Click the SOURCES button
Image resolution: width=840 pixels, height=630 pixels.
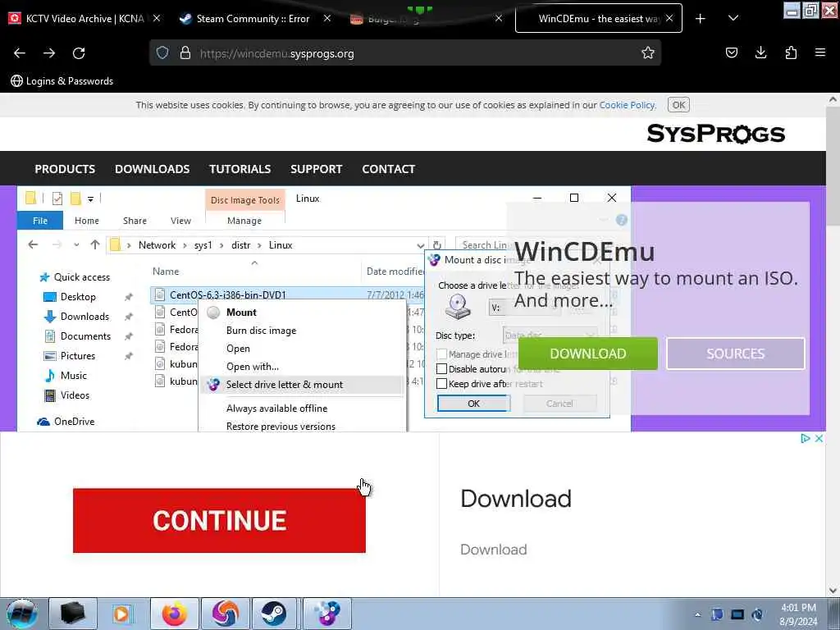coord(736,354)
